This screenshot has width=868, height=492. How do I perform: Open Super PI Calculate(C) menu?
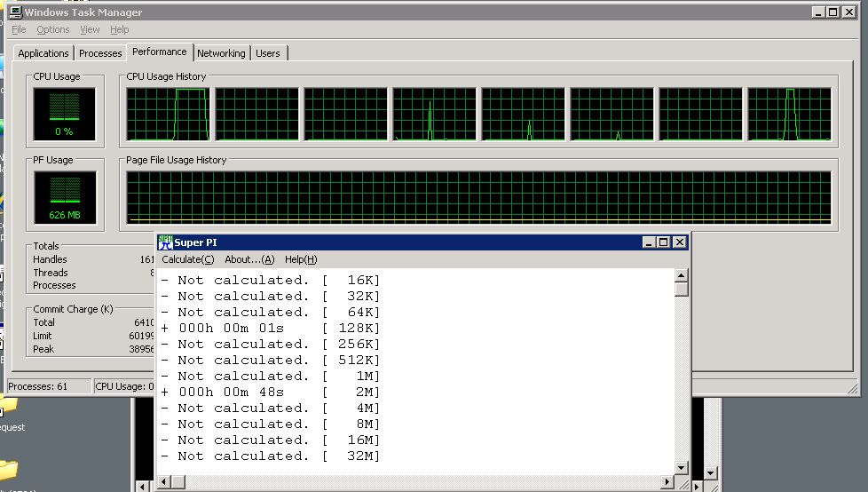[x=187, y=259]
